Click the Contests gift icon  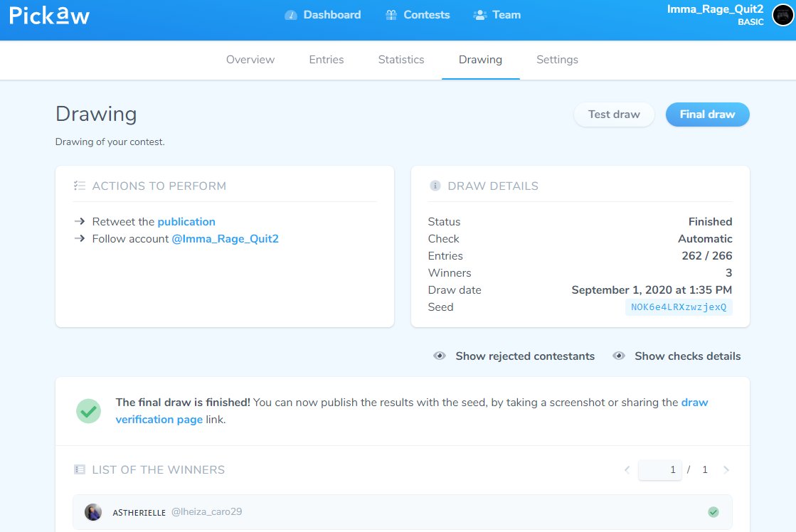click(391, 15)
